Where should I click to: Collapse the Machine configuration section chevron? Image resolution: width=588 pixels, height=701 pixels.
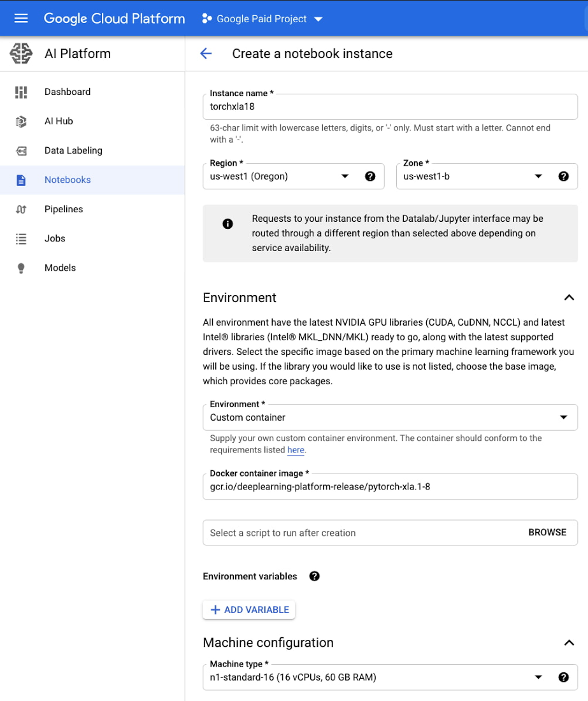[x=569, y=642]
